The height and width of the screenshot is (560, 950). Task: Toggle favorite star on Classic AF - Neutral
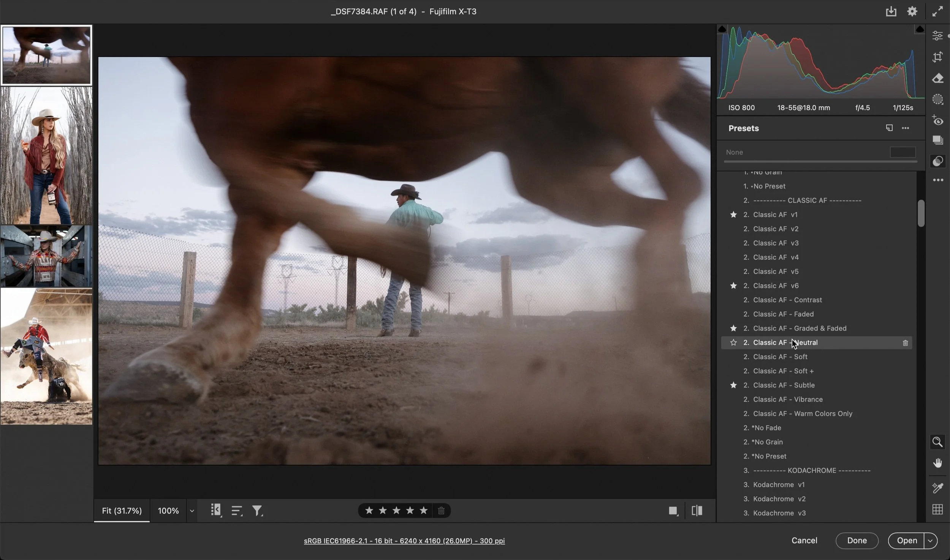pos(733,342)
